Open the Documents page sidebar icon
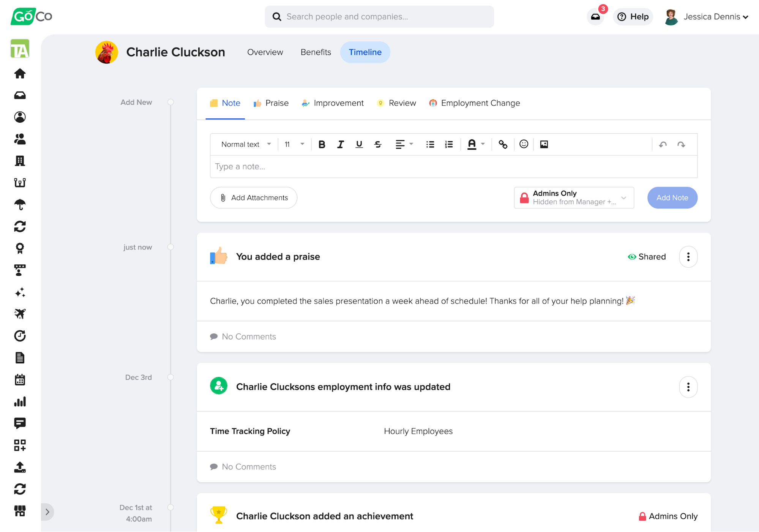The image size is (759, 532). pos(20,358)
